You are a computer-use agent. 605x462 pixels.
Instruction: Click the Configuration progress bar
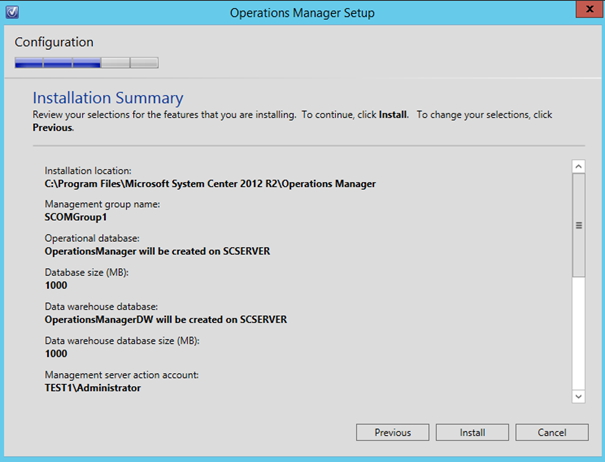[86, 63]
